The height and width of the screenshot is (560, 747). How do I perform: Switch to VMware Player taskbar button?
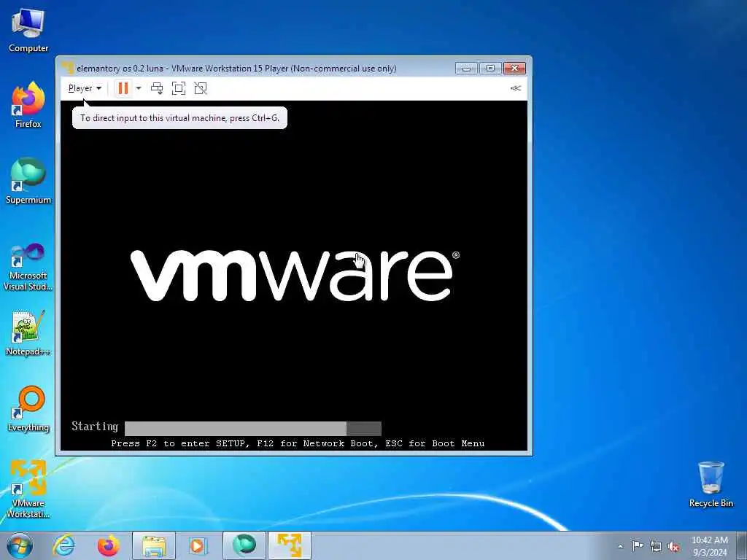[289, 545]
